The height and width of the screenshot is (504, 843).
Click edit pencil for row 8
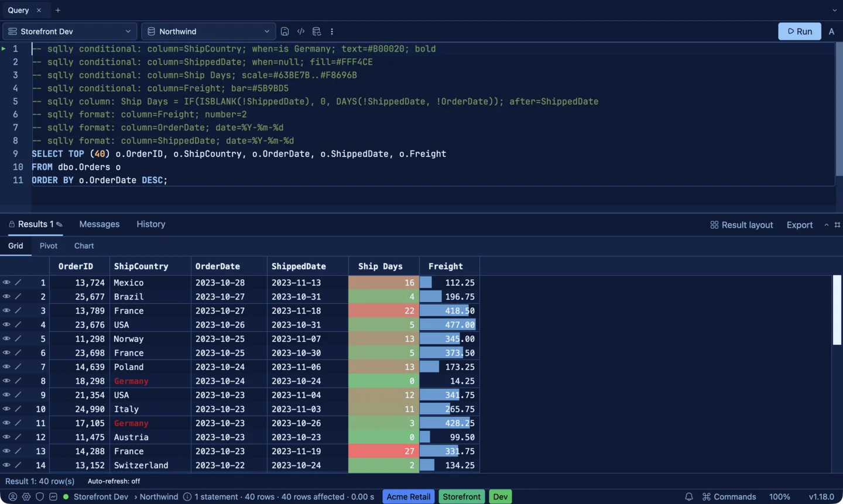tap(18, 380)
